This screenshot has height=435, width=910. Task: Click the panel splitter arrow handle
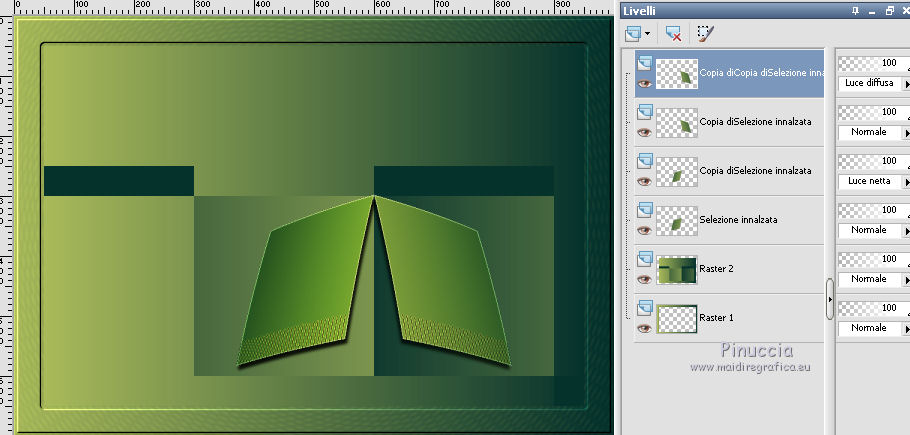click(x=830, y=299)
